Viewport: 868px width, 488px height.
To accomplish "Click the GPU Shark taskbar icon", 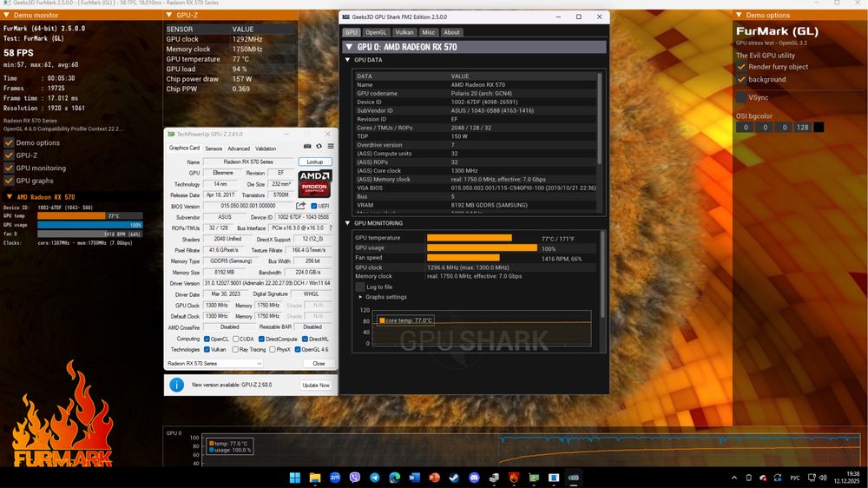I will click(x=574, y=478).
